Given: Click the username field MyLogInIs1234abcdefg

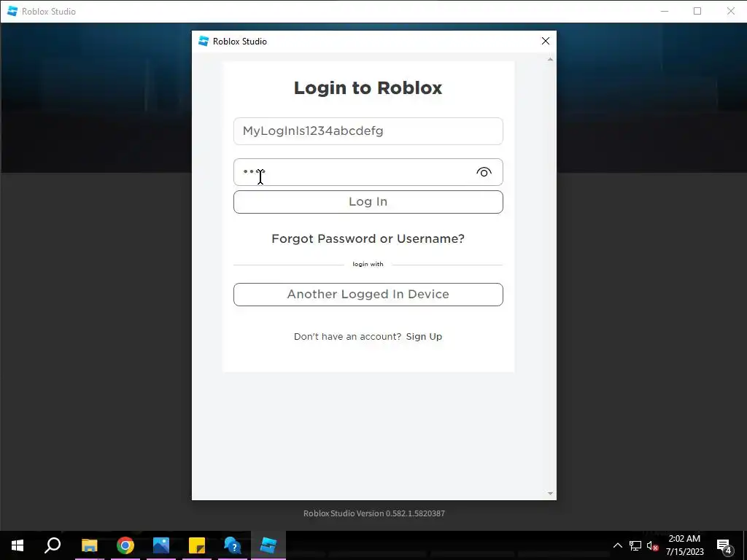Looking at the screenshot, I should pyautogui.click(x=368, y=131).
